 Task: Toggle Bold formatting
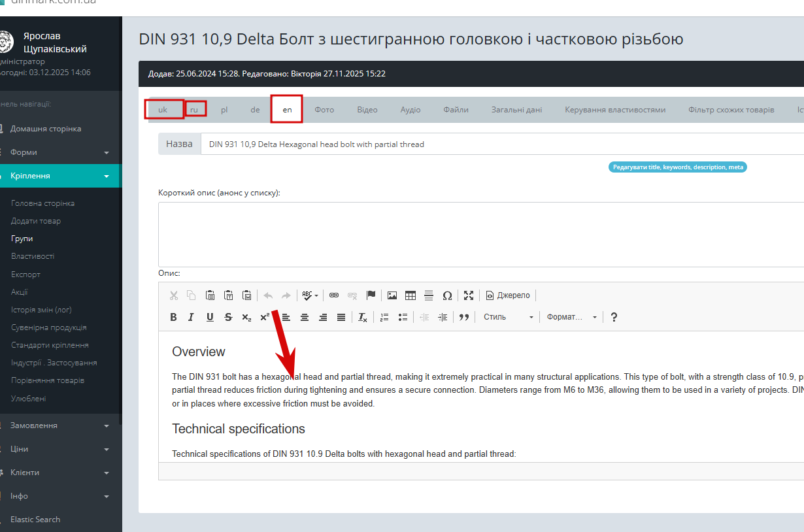tap(174, 317)
